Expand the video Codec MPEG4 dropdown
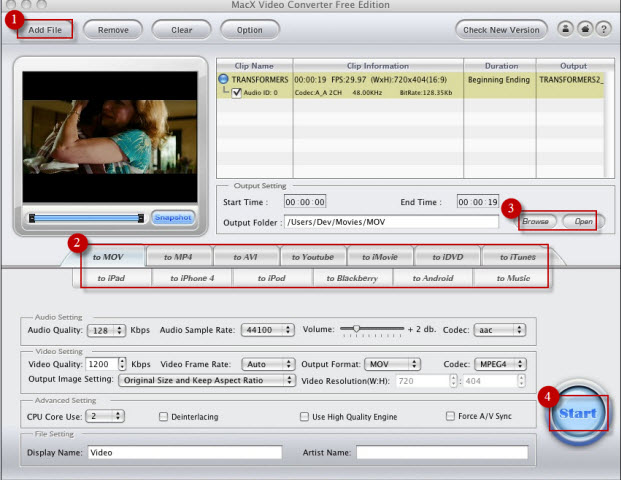The image size is (621, 480). coord(500,364)
